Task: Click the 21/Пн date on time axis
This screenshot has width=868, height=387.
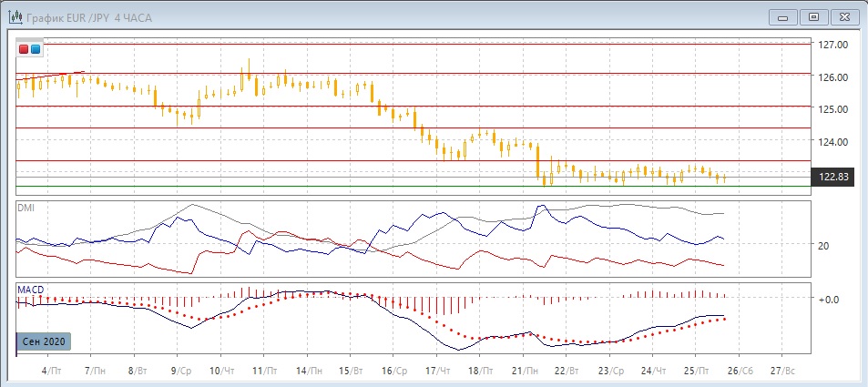Action: point(524,372)
